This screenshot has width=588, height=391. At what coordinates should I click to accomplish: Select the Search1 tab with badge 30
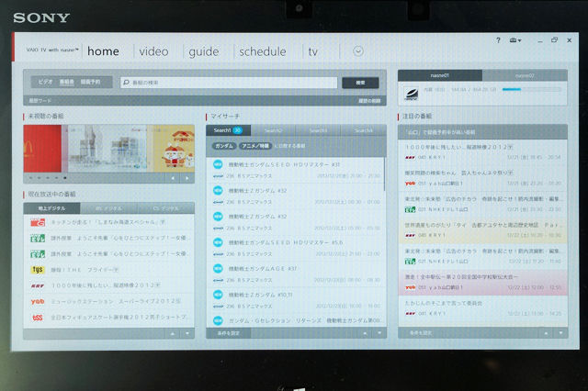(228, 130)
